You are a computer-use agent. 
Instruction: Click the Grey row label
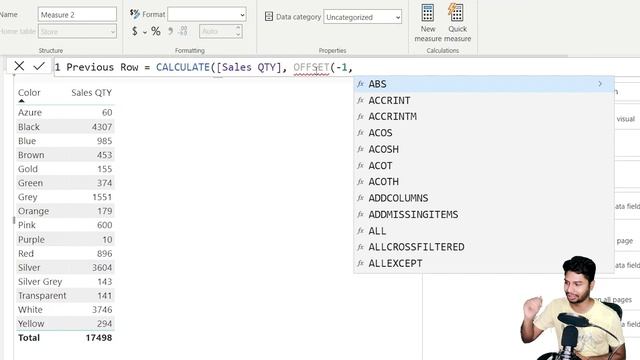(x=27, y=197)
